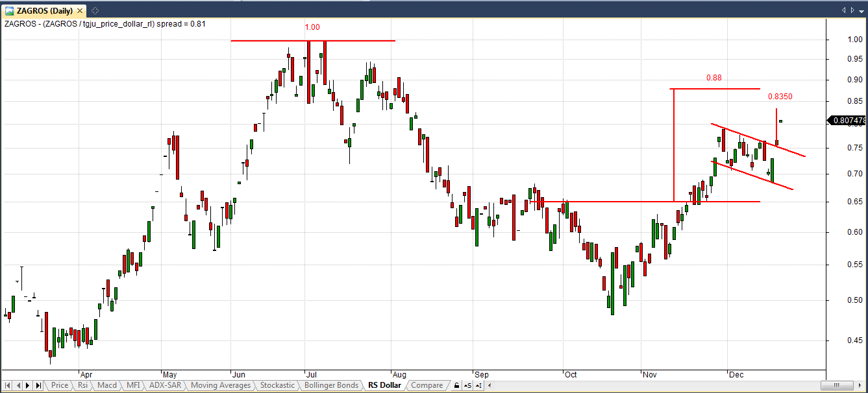Jump to last sheet tab arrow

click(39, 385)
